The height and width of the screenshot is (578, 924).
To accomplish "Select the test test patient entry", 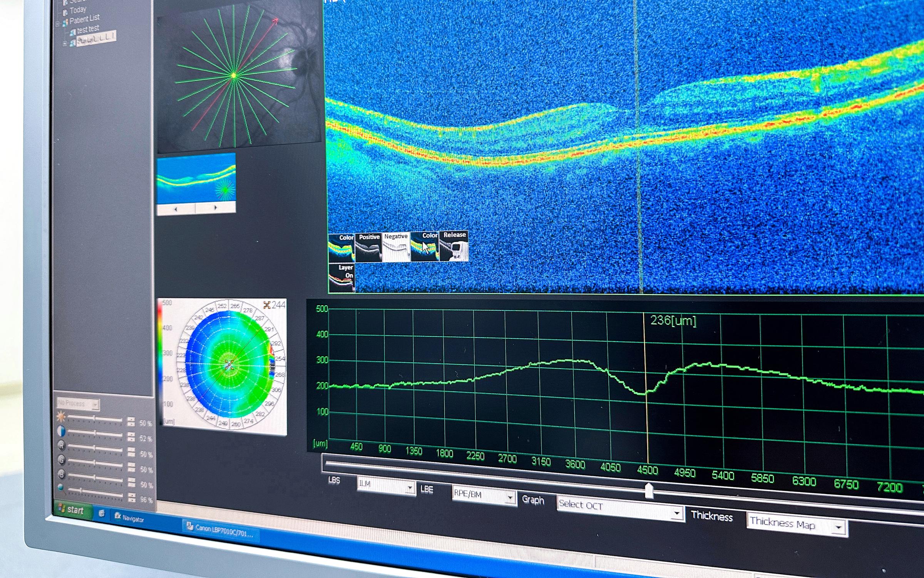I will (88, 29).
